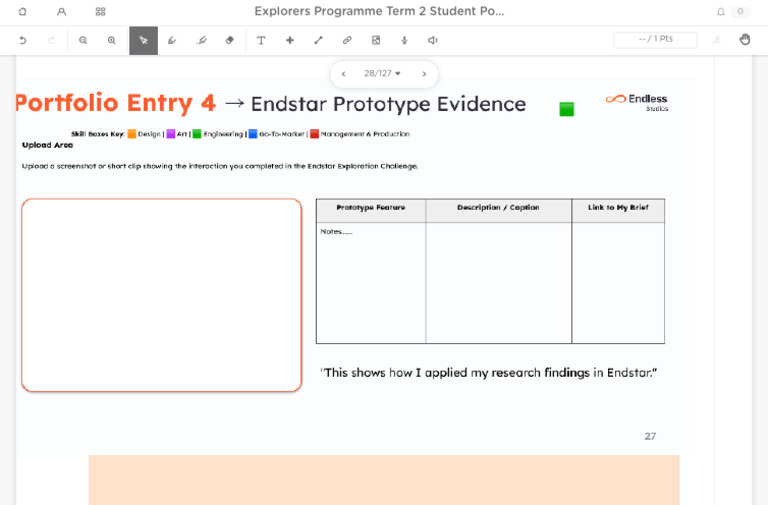Go to the previous page
The image size is (768, 505).
[344, 74]
